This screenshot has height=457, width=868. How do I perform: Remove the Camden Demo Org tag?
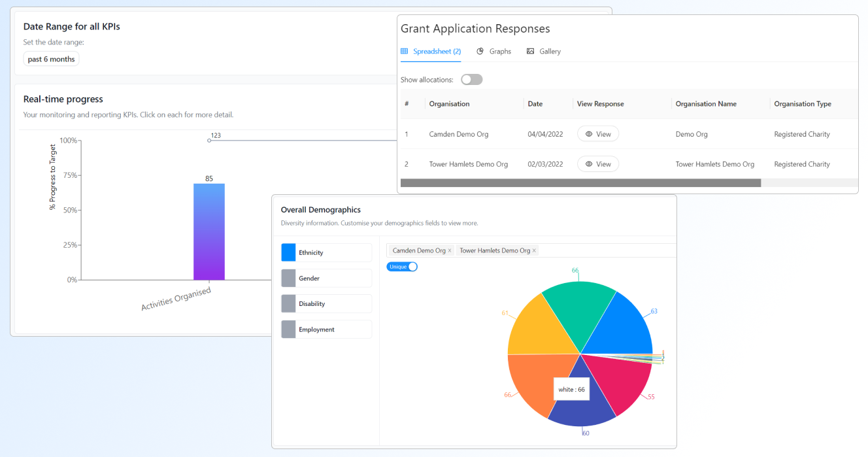click(x=450, y=250)
